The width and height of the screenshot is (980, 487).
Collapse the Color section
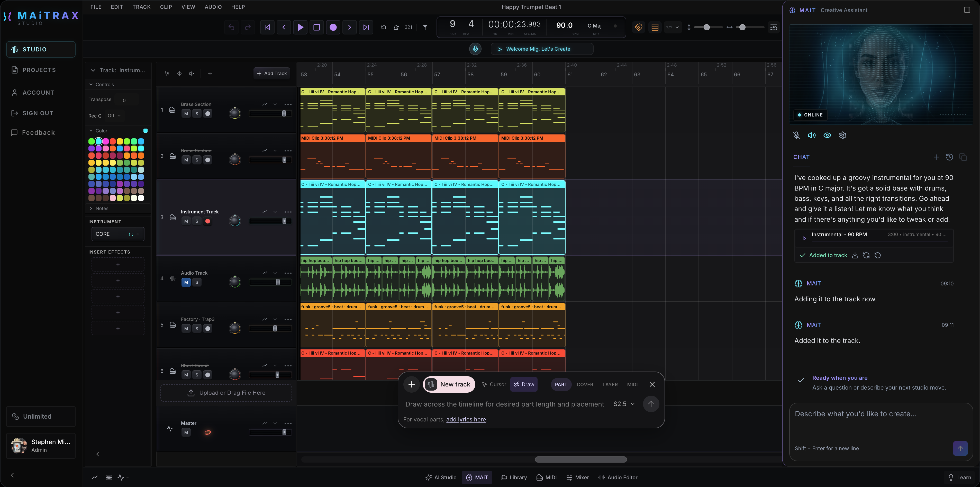(91, 131)
